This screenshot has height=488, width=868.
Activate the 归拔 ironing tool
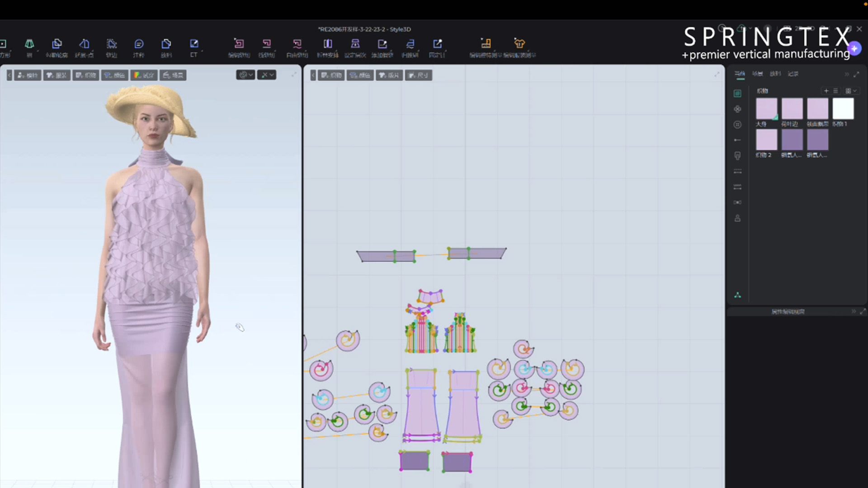point(410,47)
